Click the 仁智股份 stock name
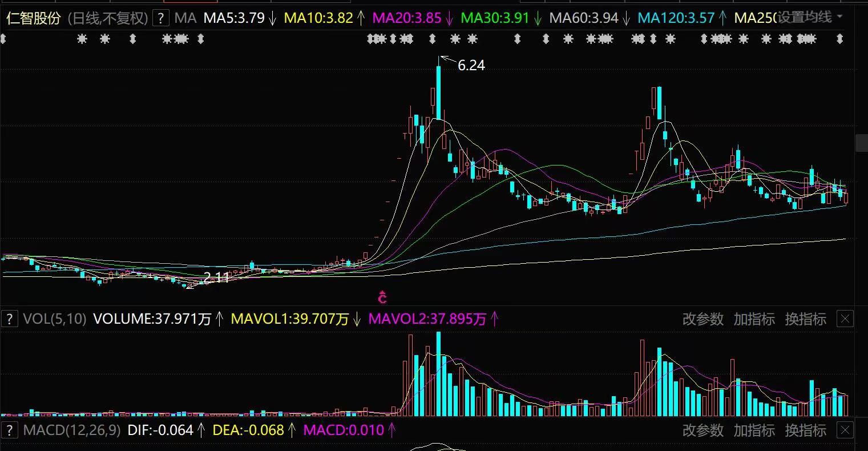Screen dimensions: 868x451 click(33, 18)
